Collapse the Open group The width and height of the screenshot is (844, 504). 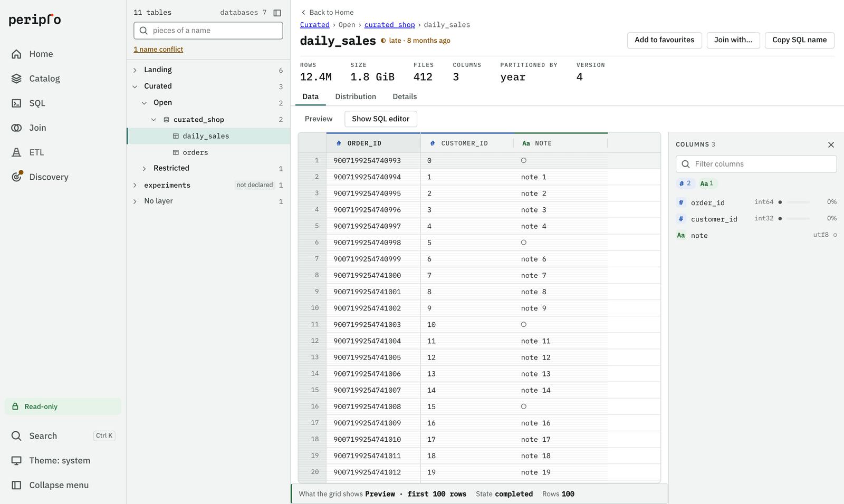click(144, 103)
